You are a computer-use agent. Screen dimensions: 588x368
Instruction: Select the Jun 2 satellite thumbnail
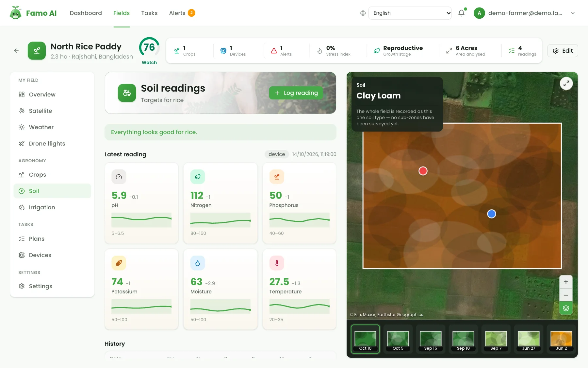coord(561,339)
